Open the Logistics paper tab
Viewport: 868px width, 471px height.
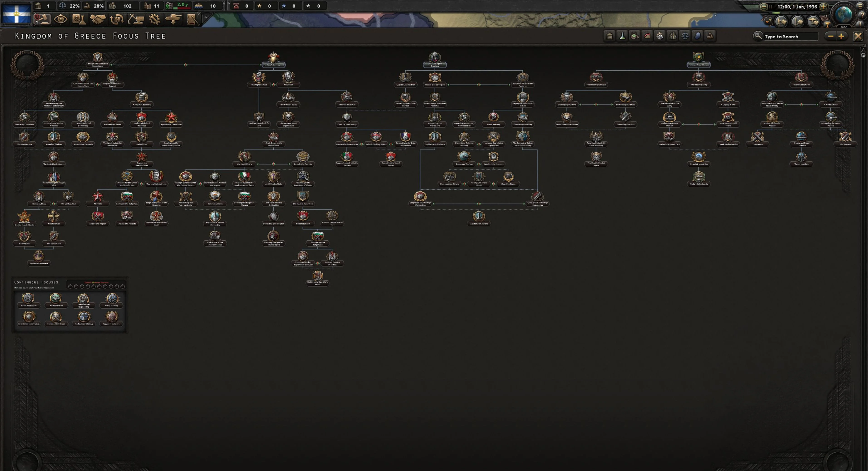192,19
